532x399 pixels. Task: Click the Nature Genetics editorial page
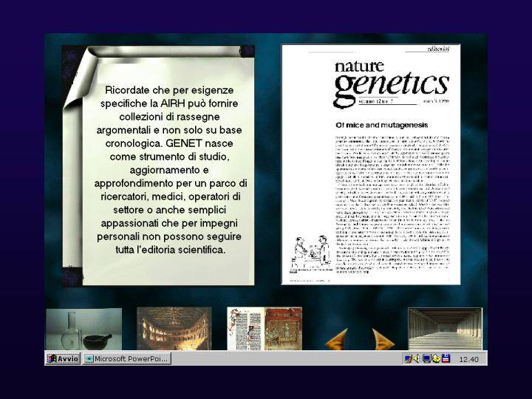371,165
